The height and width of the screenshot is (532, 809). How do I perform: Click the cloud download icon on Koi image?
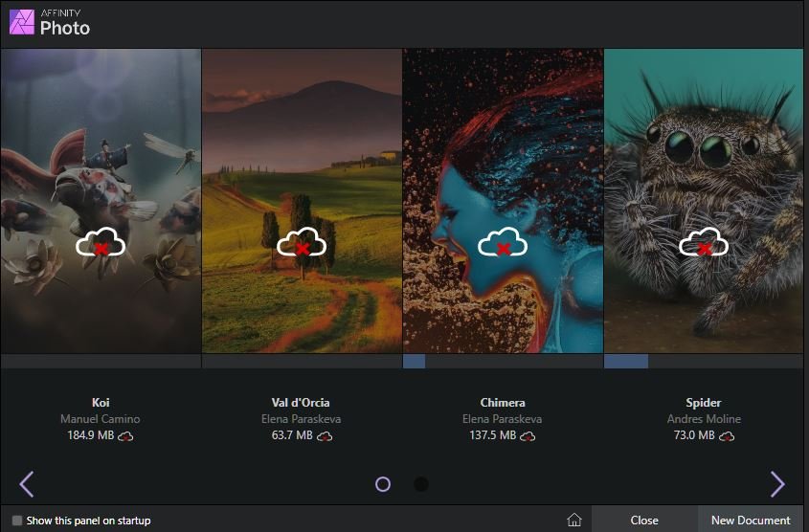click(x=101, y=242)
